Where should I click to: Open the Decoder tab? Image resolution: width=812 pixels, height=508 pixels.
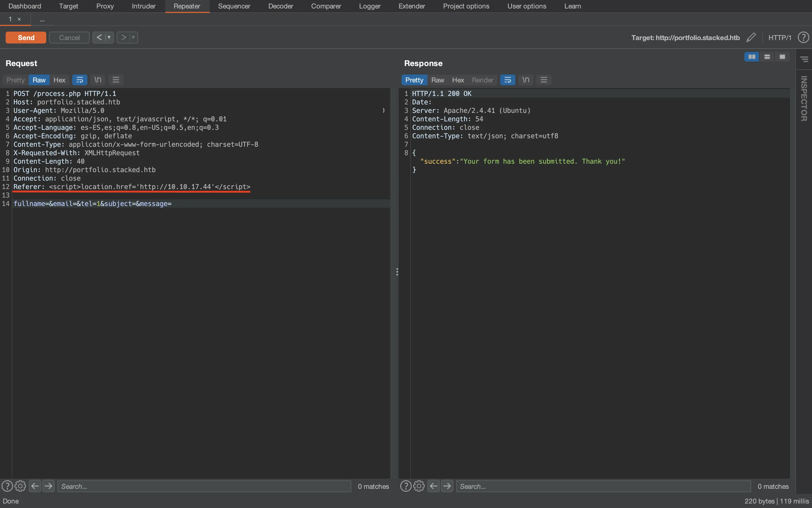click(281, 6)
